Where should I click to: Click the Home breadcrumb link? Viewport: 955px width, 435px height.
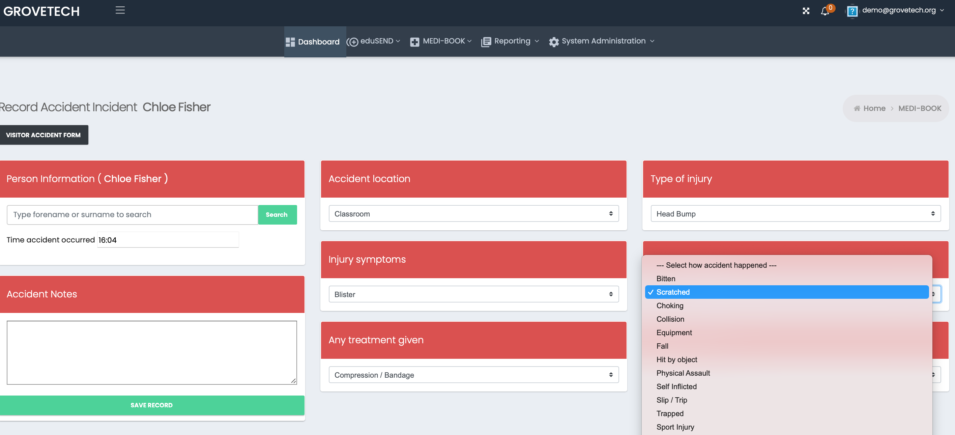(x=874, y=108)
